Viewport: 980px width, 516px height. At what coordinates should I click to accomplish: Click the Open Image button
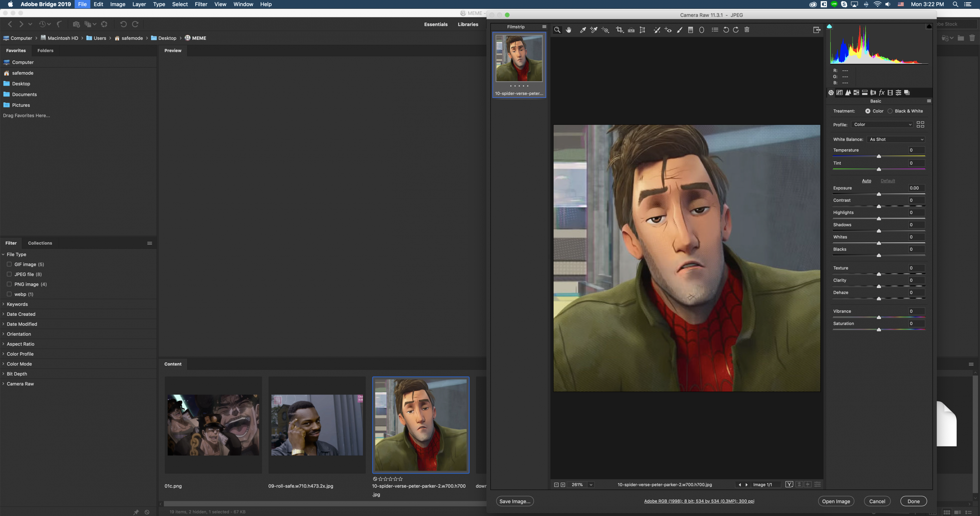point(836,501)
